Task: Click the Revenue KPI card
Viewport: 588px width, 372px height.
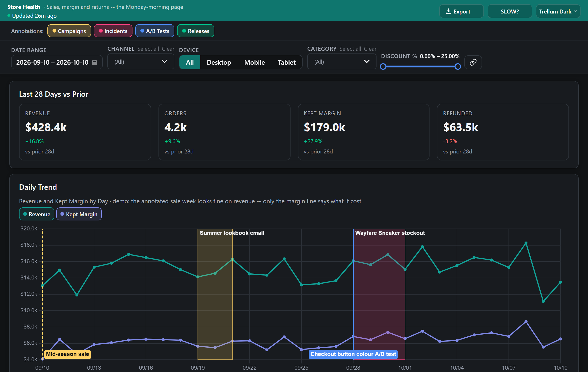Action: click(x=85, y=132)
